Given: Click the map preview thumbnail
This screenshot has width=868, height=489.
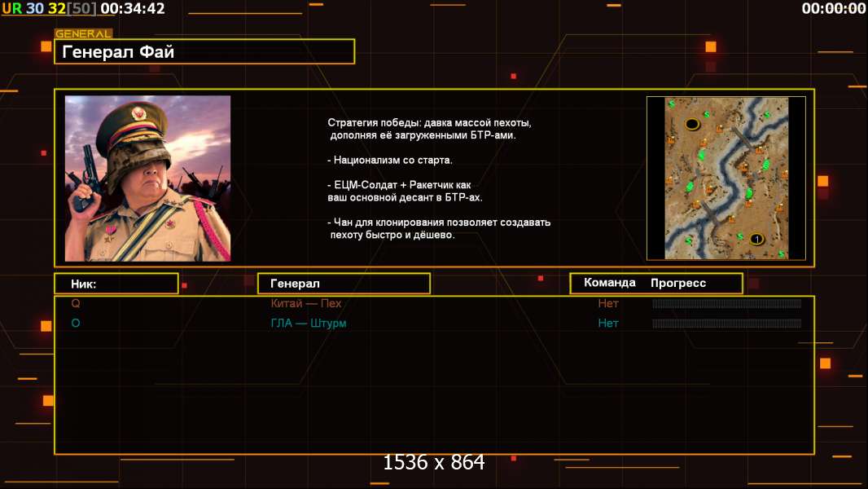Looking at the screenshot, I should [726, 178].
